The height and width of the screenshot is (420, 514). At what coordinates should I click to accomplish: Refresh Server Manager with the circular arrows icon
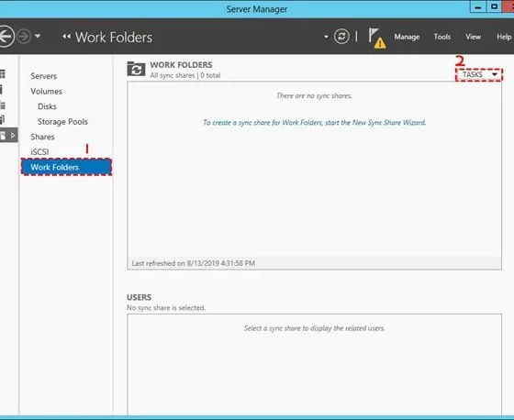(x=341, y=37)
